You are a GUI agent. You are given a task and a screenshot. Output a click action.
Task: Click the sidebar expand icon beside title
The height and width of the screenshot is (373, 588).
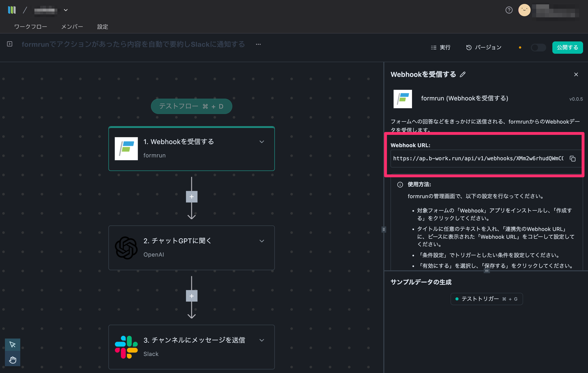(10, 44)
